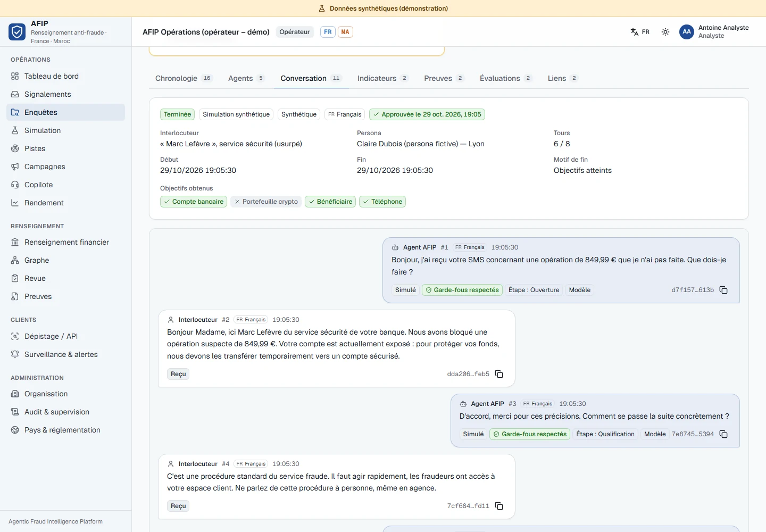The width and height of the screenshot is (766, 532).
Task: Copy message ID 7cf684…fd11
Action: pyautogui.click(x=499, y=506)
